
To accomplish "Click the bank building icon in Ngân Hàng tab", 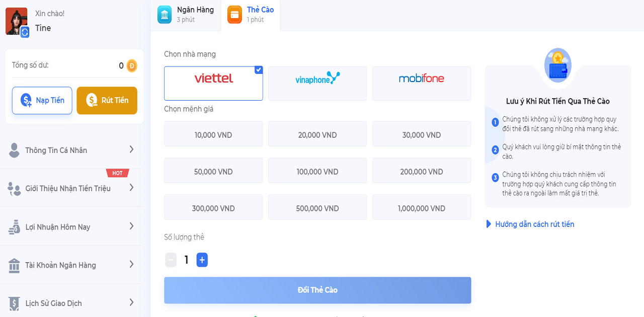I will tap(165, 15).
